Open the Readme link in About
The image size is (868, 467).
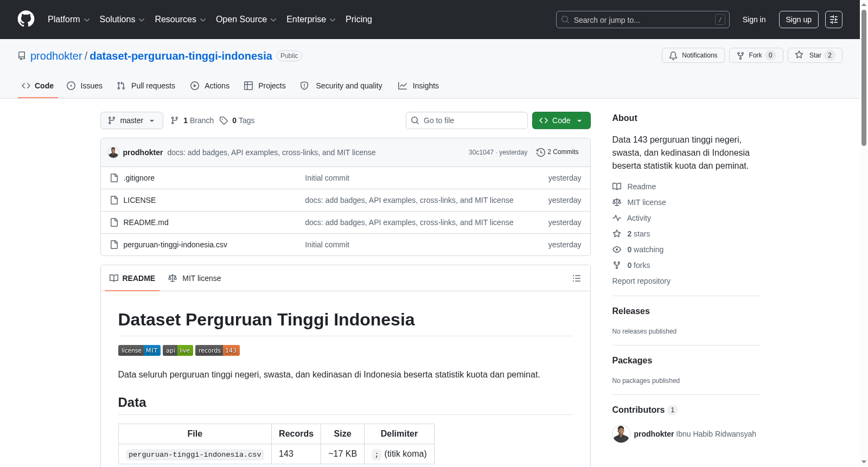[634, 187]
